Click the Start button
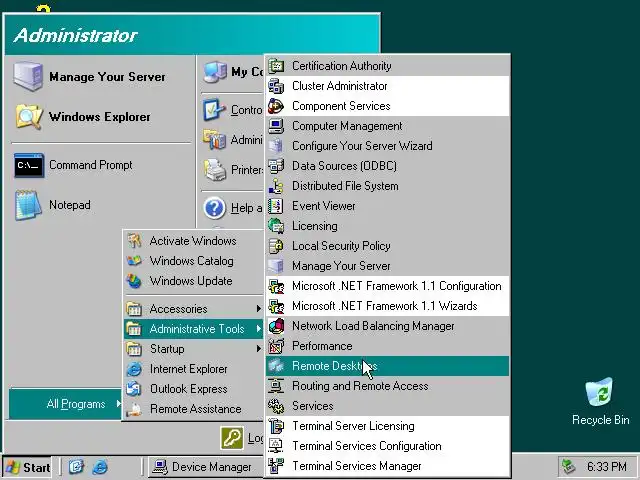Image resolution: width=640 pixels, height=480 pixels. pos(27,467)
